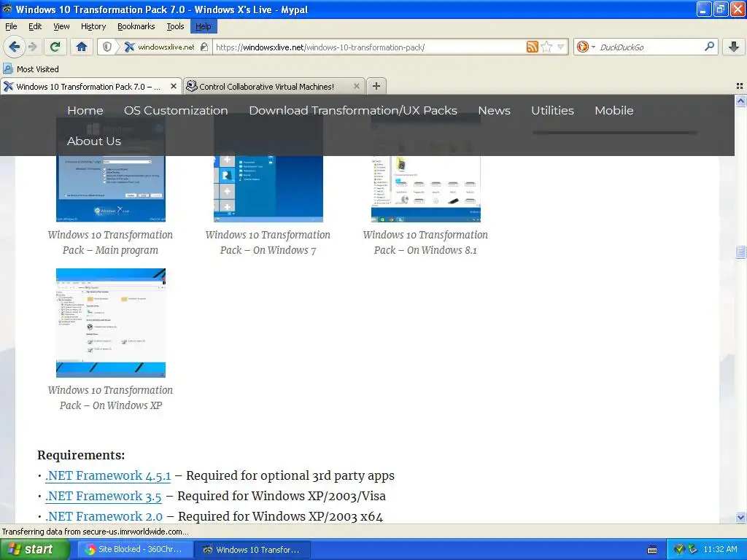This screenshot has height=560, width=747.
Task: Open the View menu
Action: coord(61,26)
